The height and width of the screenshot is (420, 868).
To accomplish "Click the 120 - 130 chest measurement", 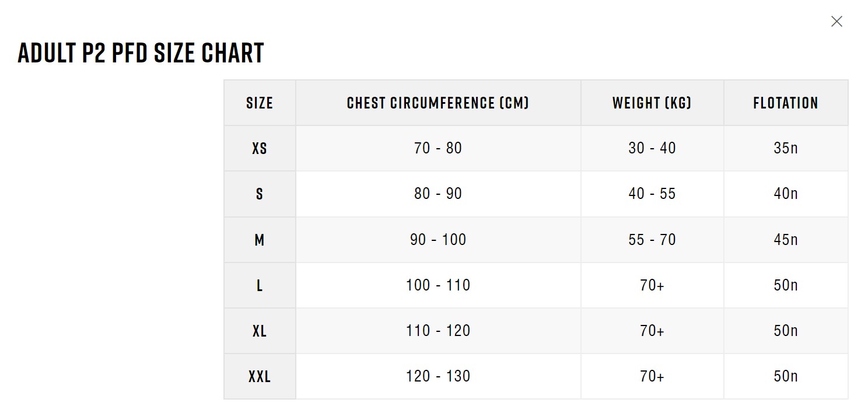I will click(x=438, y=376).
